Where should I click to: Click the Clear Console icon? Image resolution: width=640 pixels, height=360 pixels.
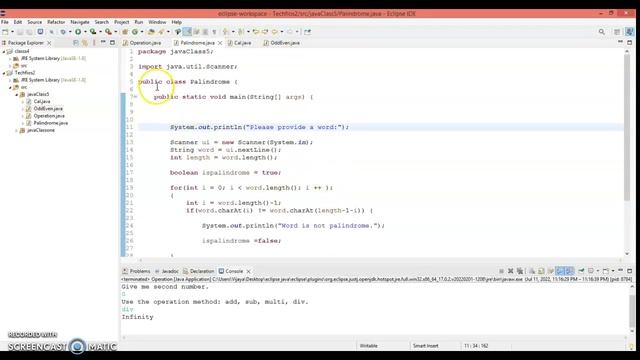pos(532,271)
